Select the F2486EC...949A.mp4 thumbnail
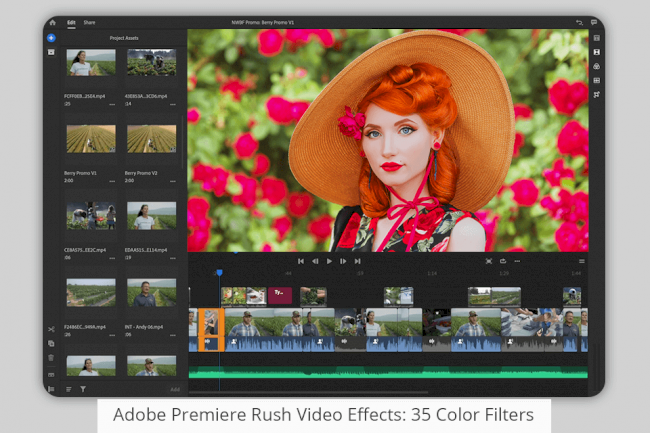Image resolution: width=650 pixels, height=433 pixels. pyautogui.click(x=91, y=293)
